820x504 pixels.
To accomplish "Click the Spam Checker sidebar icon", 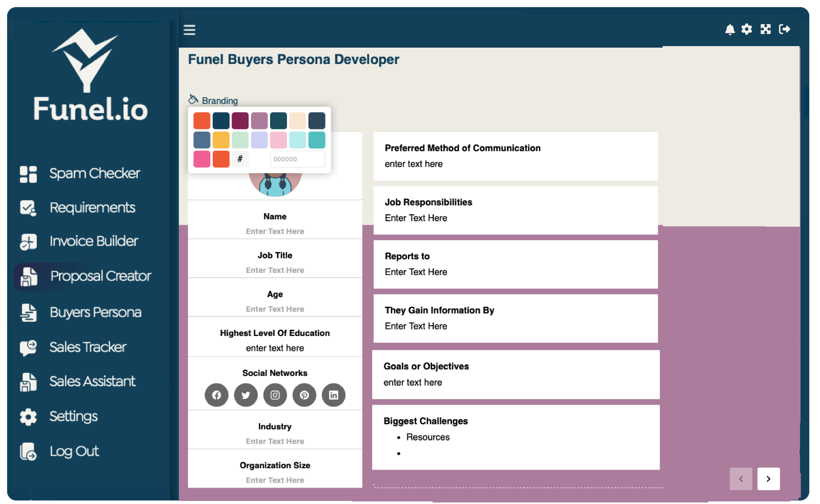I will click(x=28, y=174).
